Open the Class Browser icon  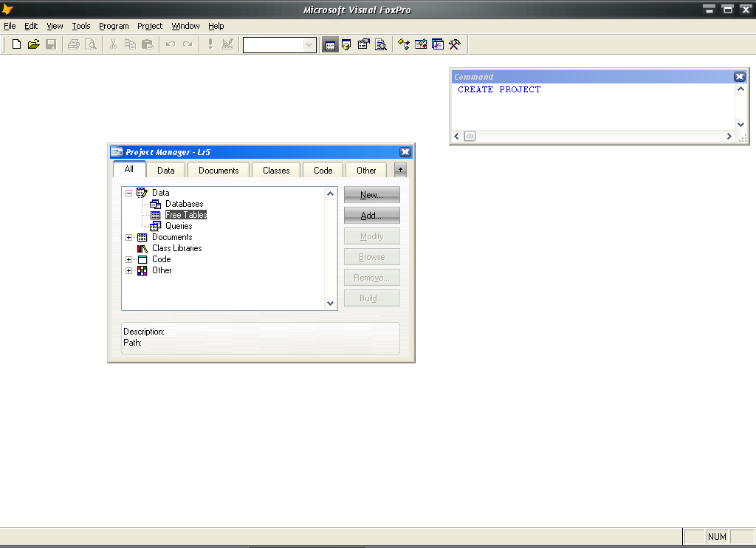(404, 44)
